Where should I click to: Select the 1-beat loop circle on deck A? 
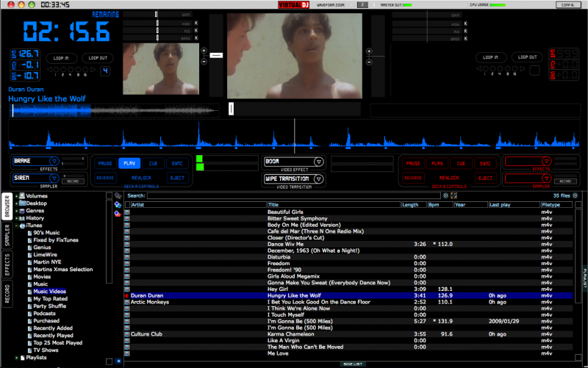pos(56,70)
